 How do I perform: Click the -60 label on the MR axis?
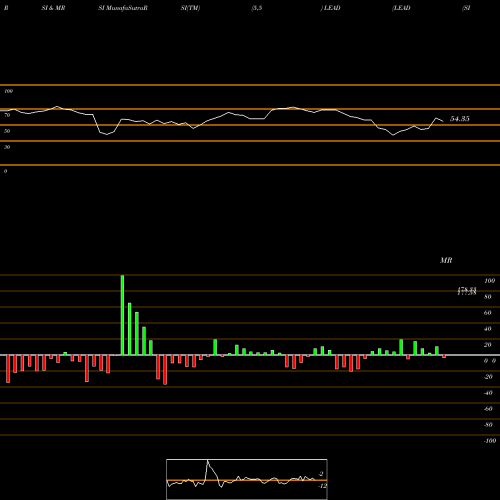tap(488, 409)
